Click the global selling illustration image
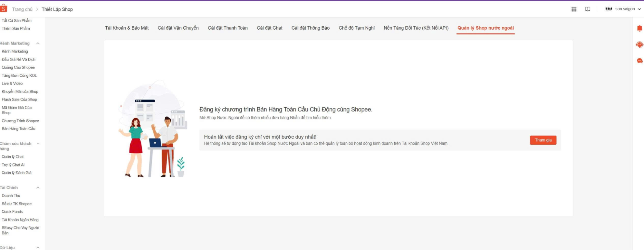Image resolution: width=644 pixels, height=250 pixels. coord(152,129)
